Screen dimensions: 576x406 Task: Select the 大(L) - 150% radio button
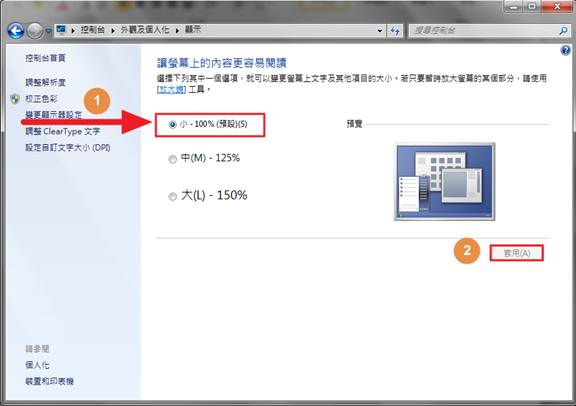[x=172, y=197]
